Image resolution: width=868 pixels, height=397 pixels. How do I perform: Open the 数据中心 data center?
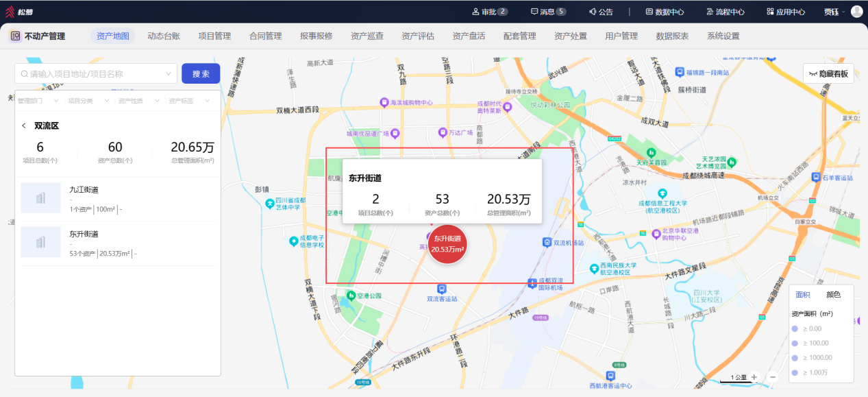pyautogui.click(x=665, y=12)
